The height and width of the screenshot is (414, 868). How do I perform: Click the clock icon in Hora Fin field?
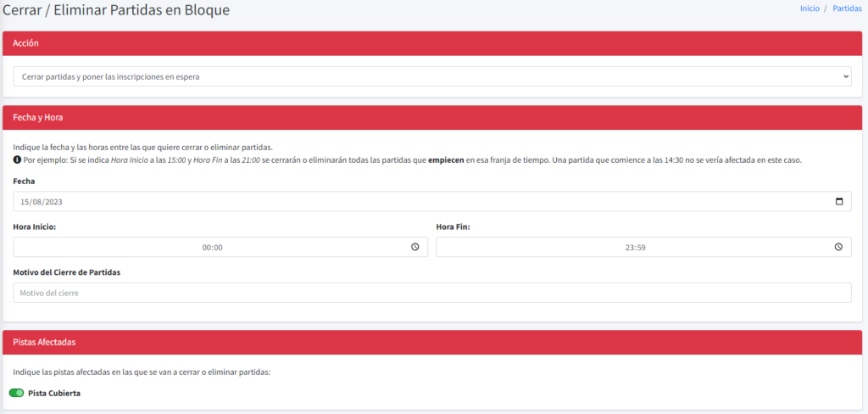pyautogui.click(x=838, y=247)
